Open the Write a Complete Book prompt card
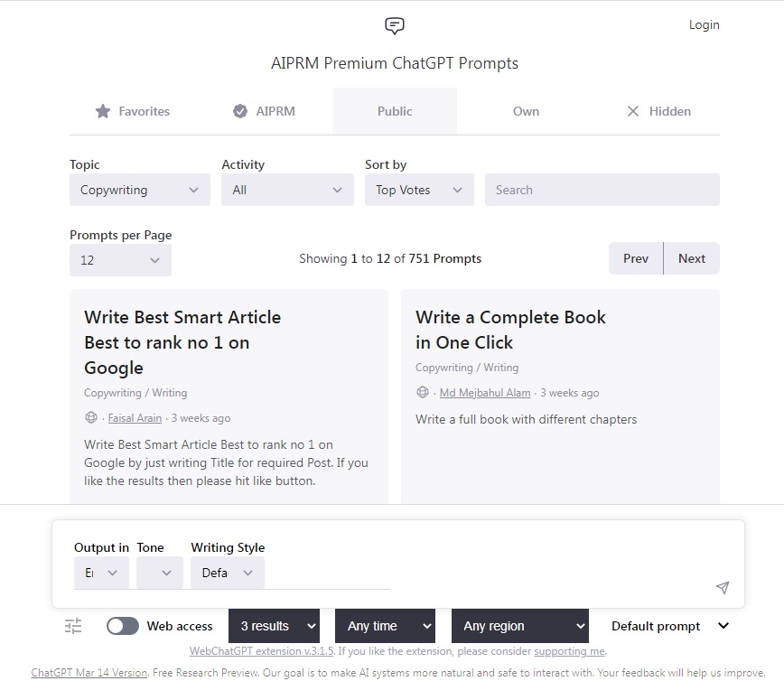The width and height of the screenshot is (784, 681). (x=561, y=396)
